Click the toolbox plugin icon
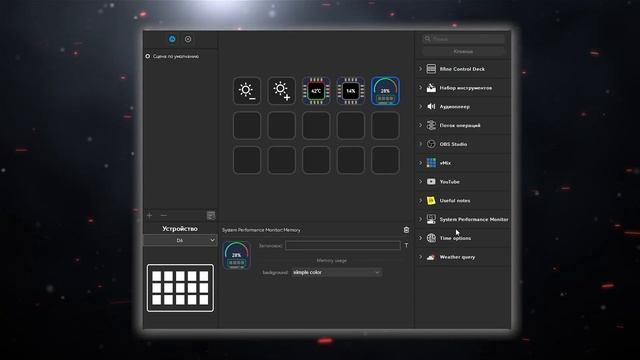The image size is (640, 360). [431, 88]
